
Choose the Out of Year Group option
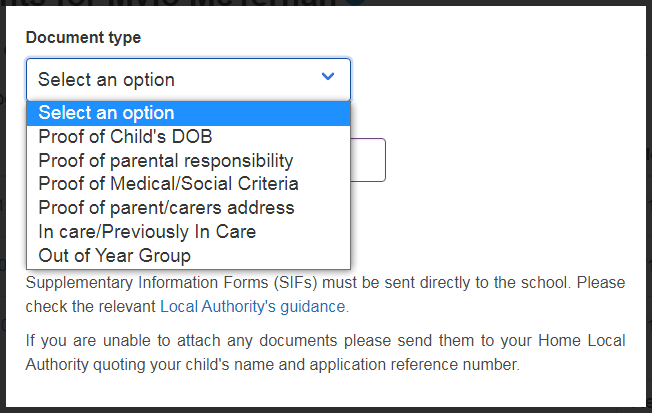pos(115,256)
